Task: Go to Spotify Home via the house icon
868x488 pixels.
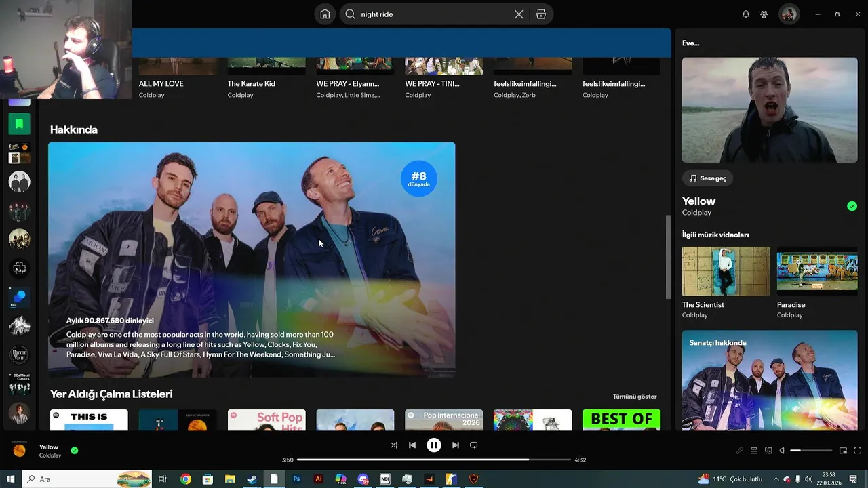Action: coord(325,14)
